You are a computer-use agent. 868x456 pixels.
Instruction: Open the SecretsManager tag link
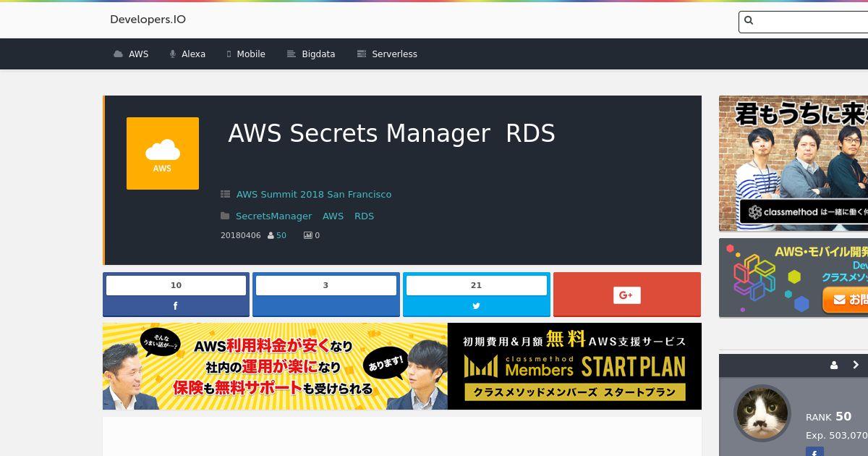pyautogui.click(x=273, y=216)
